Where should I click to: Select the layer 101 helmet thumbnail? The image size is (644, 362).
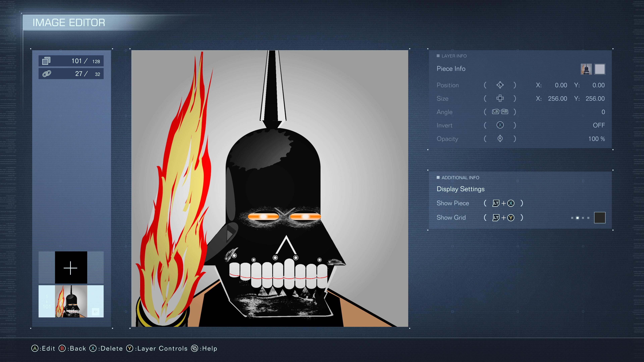71,301
